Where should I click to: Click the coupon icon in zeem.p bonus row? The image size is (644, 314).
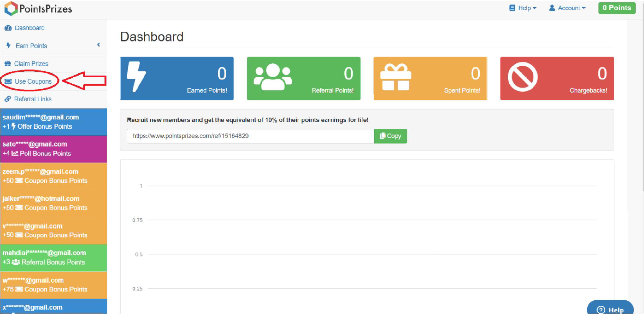click(x=19, y=180)
